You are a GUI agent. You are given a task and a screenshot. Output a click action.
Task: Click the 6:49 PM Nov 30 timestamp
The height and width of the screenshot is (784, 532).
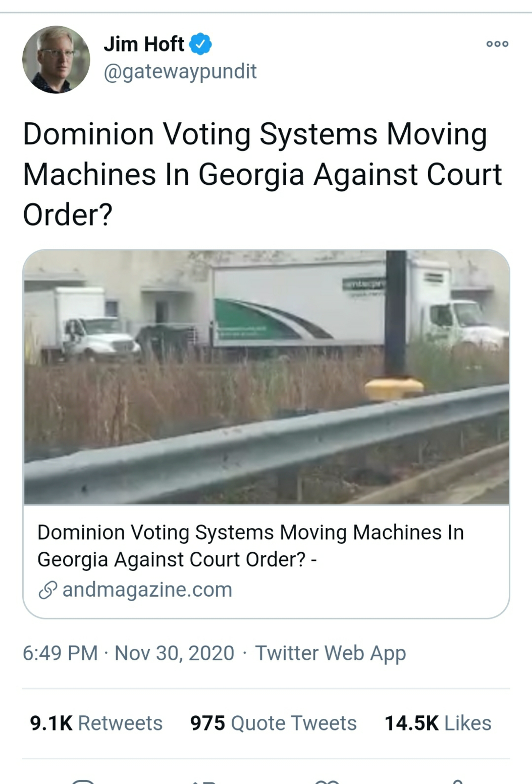[x=128, y=653]
